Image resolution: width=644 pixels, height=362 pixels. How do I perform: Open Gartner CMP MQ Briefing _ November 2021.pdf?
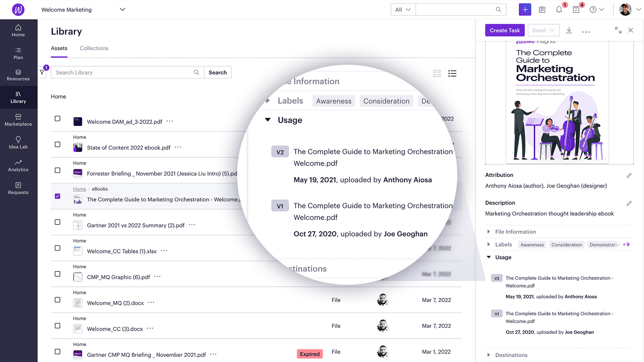click(147, 355)
